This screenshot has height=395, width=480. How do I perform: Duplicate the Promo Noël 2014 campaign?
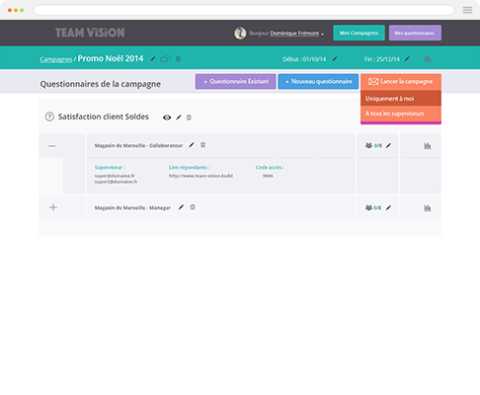pyautogui.click(x=165, y=59)
